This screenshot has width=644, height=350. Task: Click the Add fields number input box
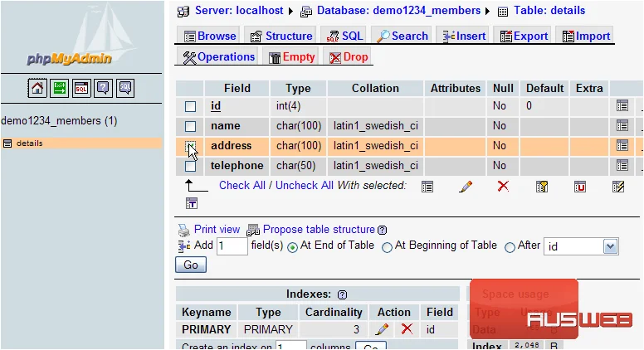point(232,246)
